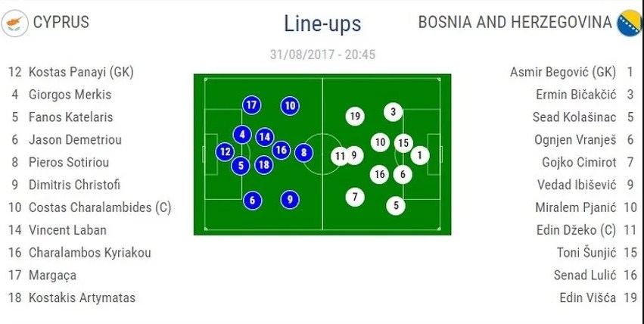
Task: Click white player marker 15 on pitch
Action: [x=403, y=142]
